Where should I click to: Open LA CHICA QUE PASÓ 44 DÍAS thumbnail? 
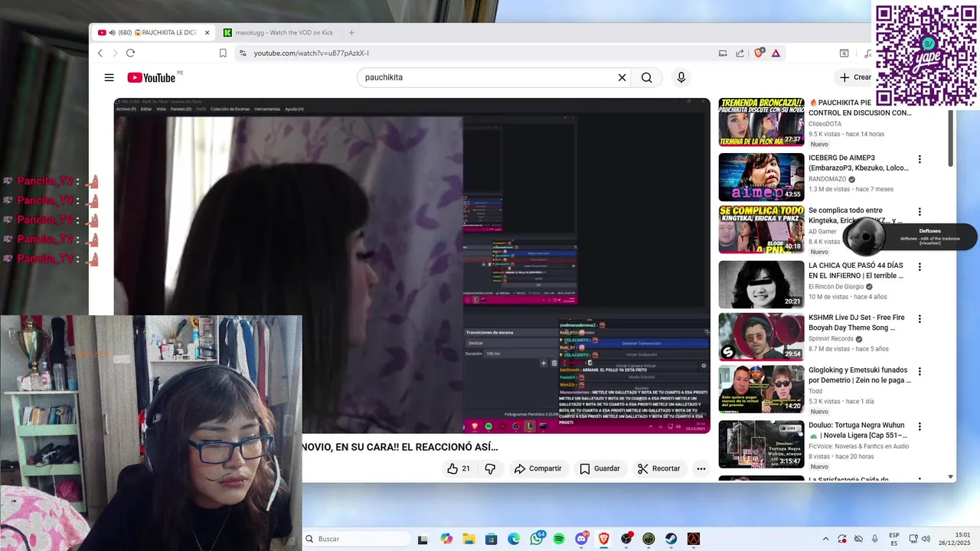(x=761, y=284)
